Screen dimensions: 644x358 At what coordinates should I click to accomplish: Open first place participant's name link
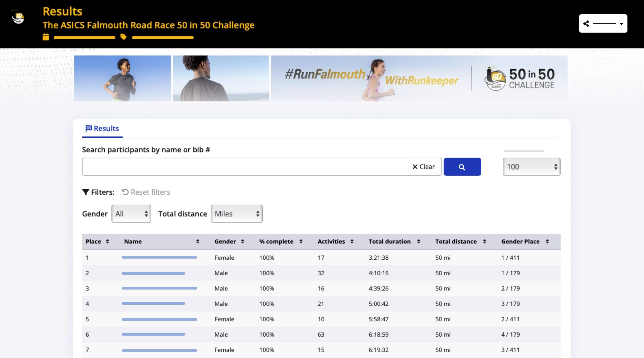coord(159,257)
